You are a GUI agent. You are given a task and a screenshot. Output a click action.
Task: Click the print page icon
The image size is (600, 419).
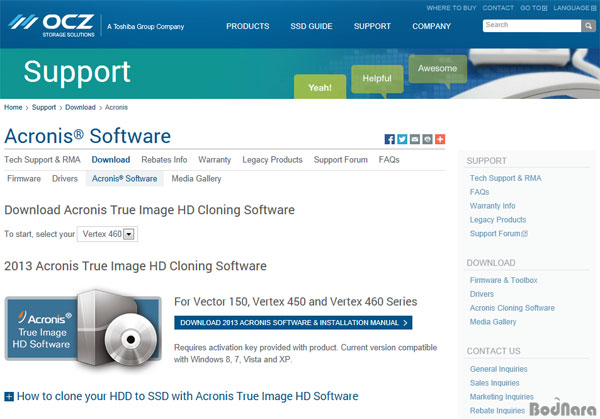(427, 139)
